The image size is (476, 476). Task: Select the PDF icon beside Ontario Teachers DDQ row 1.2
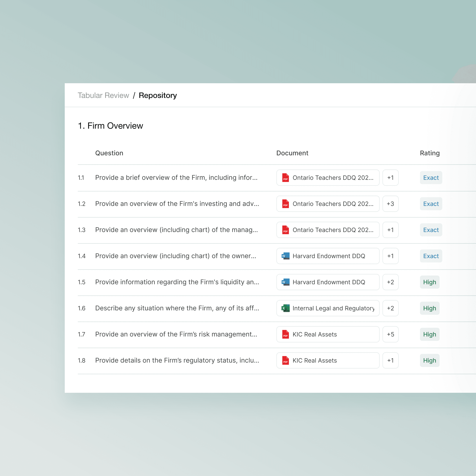coord(285,204)
